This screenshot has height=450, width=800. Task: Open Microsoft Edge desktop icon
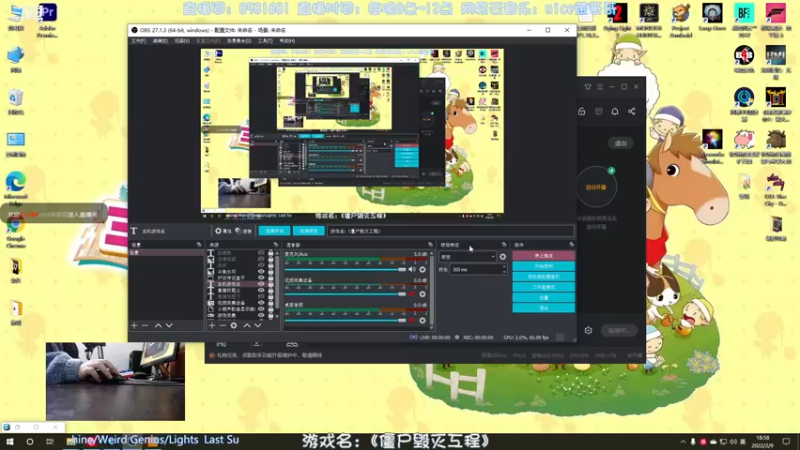(x=16, y=187)
